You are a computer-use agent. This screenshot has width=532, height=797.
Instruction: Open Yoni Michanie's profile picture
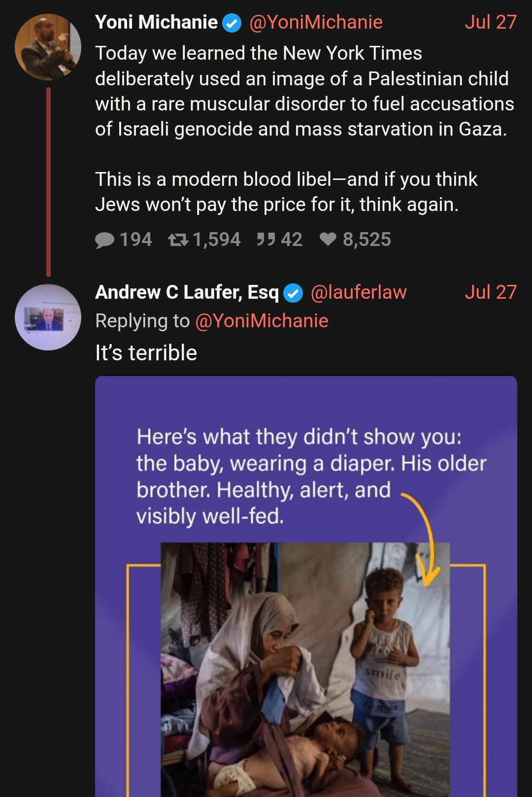pos(48,47)
